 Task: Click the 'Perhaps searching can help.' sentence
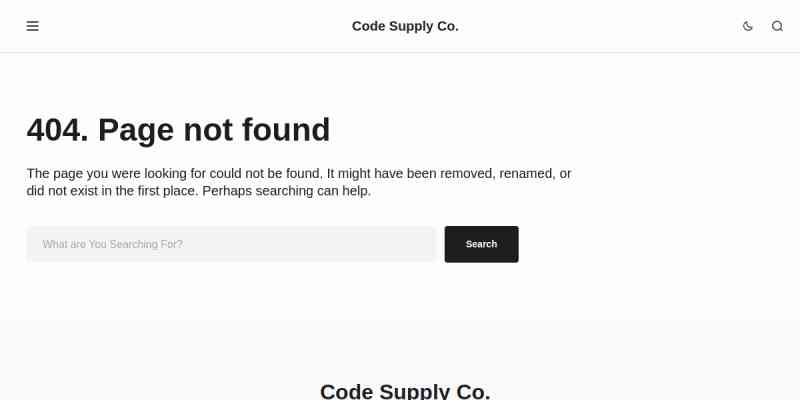[x=287, y=191]
